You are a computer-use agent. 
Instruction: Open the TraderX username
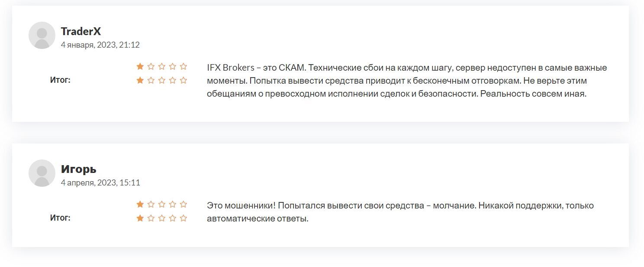pos(81,31)
